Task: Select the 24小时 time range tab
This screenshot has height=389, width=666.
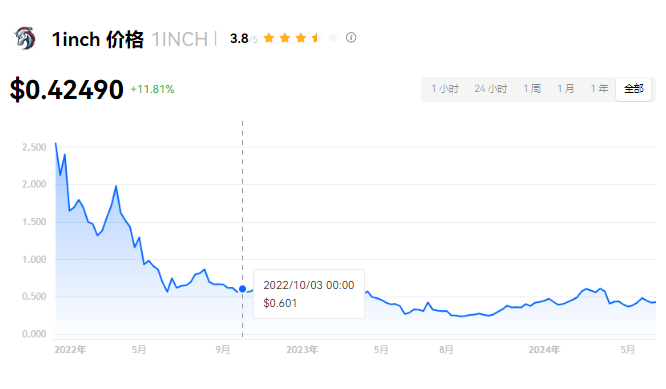Action: [x=491, y=89]
